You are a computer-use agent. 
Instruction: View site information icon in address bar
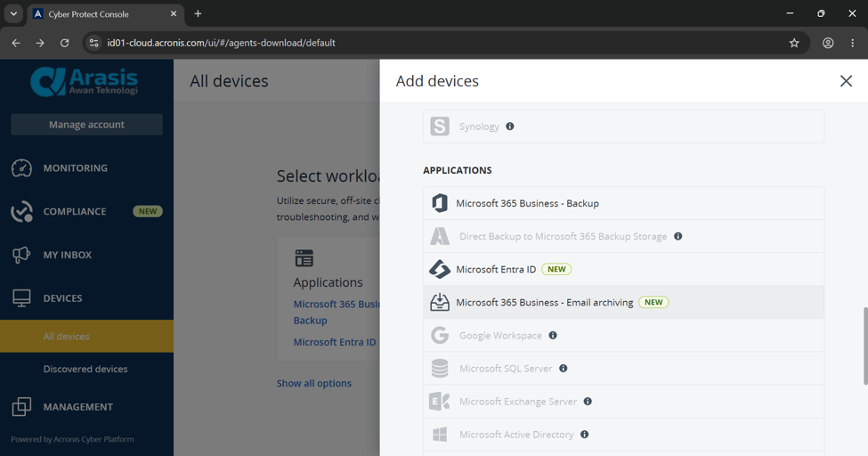(94, 43)
